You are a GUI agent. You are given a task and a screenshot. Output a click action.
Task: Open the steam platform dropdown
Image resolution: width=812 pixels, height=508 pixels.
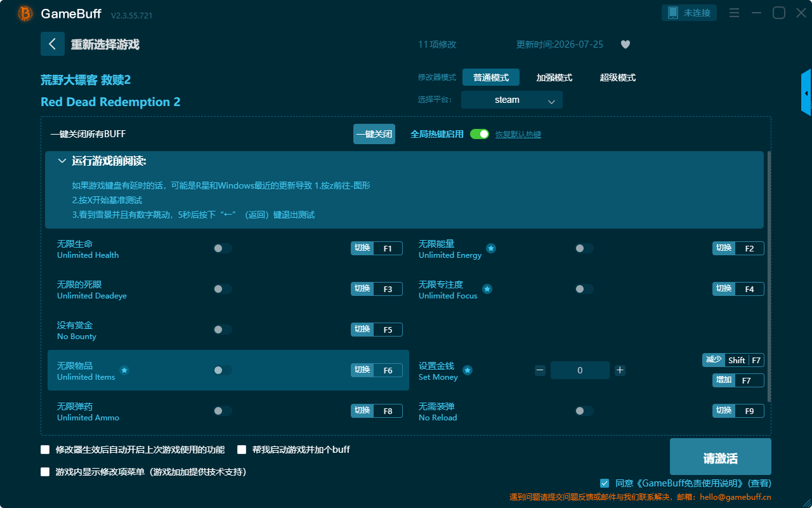pyautogui.click(x=512, y=100)
